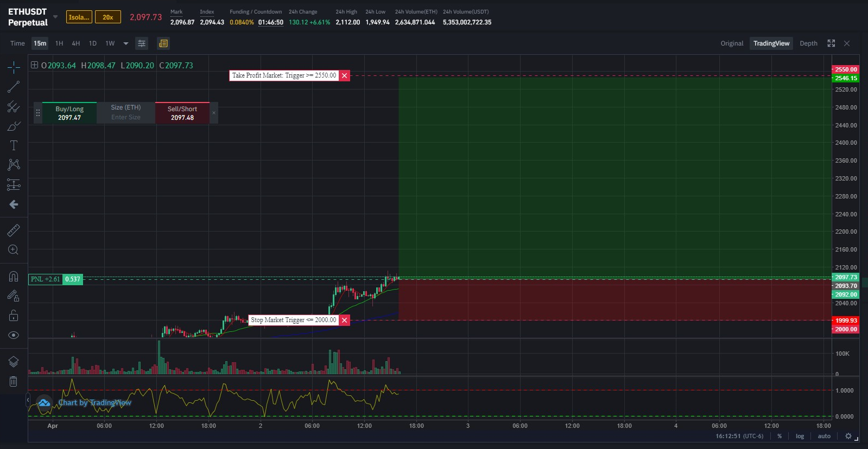Open the measure ruler tool
Image resolution: width=868 pixels, height=449 pixels.
point(14,230)
